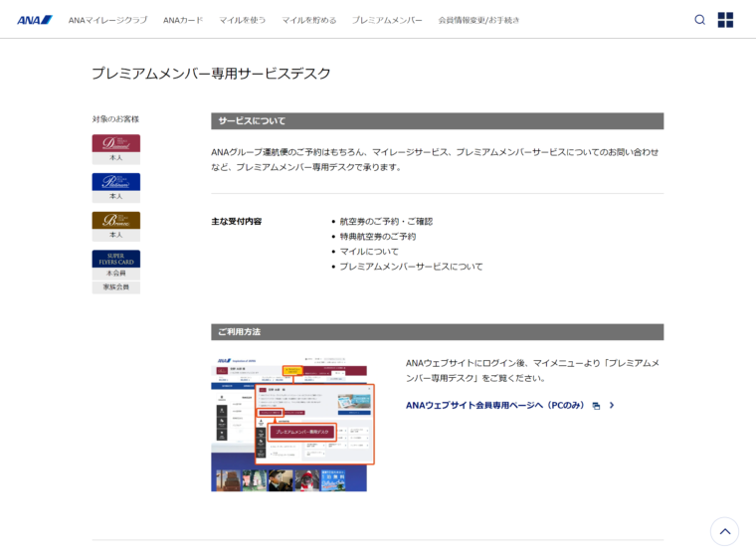This screenshot has height=558, width=756.
Task: Open the grid menu icon
Action: click(x=725, y=20)
